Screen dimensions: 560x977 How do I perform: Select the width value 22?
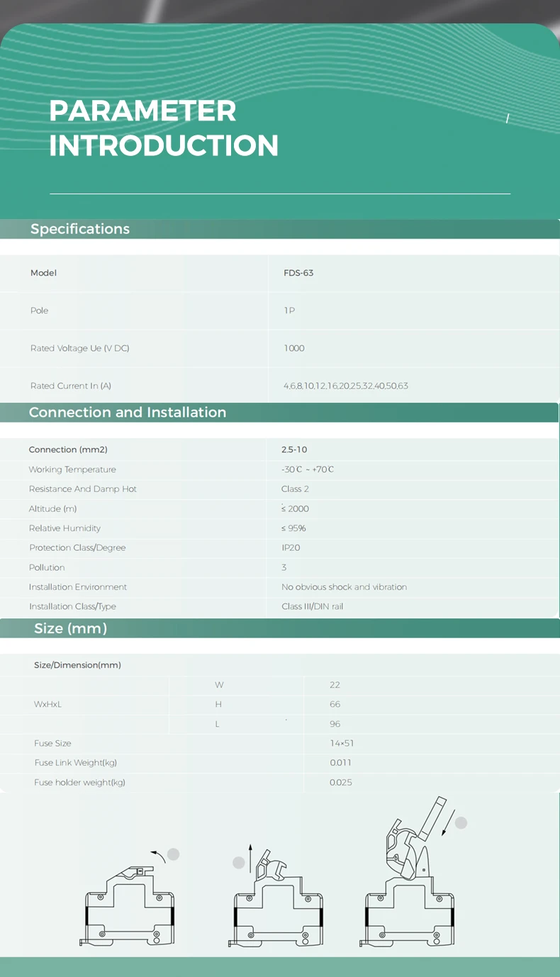(x=335, y=685)
